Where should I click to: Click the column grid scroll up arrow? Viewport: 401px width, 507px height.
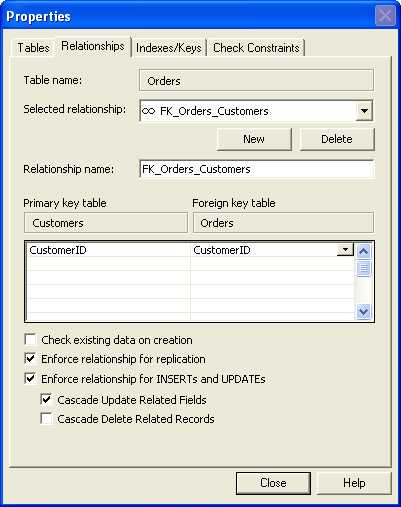pos(363,251)
